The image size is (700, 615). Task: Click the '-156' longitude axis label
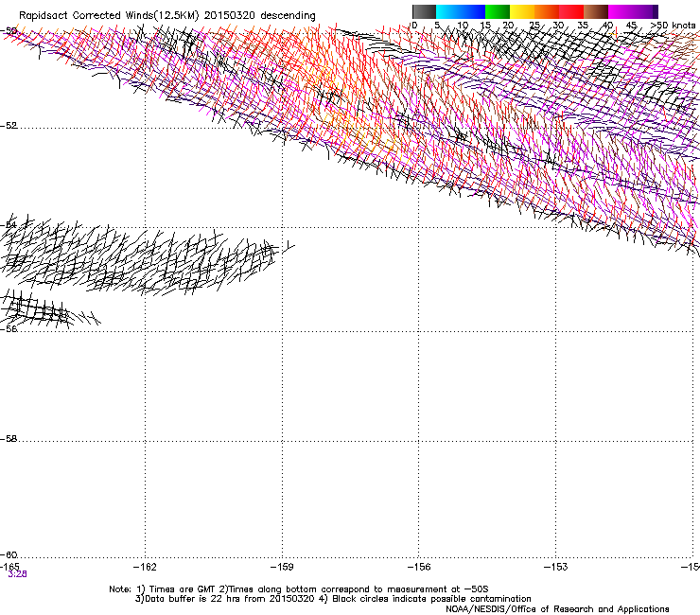tap(419, 567)
